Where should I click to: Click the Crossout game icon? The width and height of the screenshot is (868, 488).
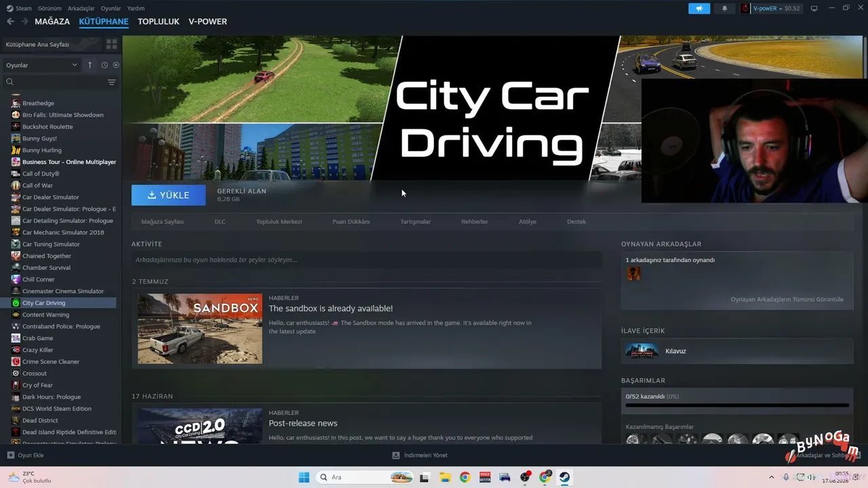[16, 373]
